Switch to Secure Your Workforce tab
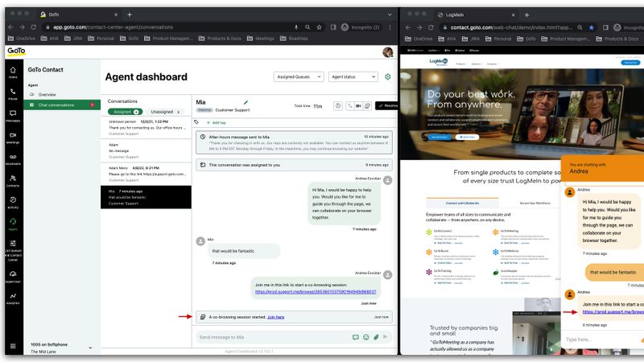The width and height of the screenshot is (644, 362). (x=535, y=204)
